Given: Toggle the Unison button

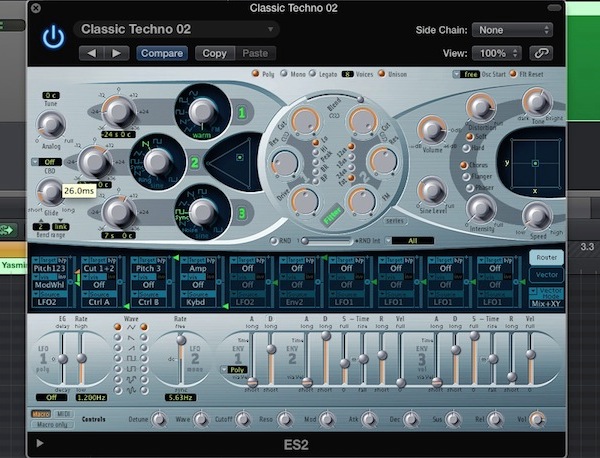Looking at the screenshot, I should (382, 73).
